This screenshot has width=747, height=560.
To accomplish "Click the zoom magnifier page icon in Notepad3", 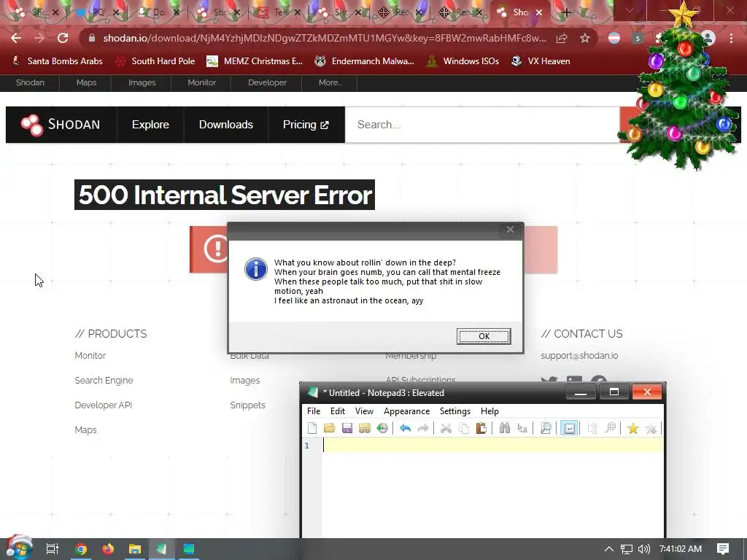I will [546, 428].
